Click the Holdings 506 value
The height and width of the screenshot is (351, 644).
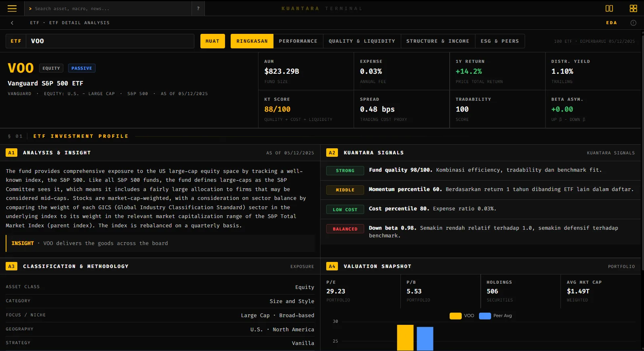click(492, 291)
